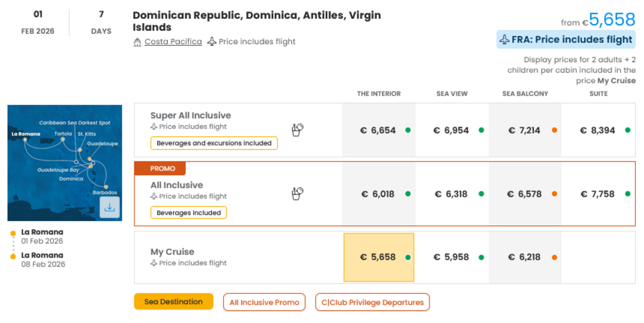The height and width of the screenshot is (323, 644).
Task: Click the Beverages and excursions included label
Action: point(214,143)
